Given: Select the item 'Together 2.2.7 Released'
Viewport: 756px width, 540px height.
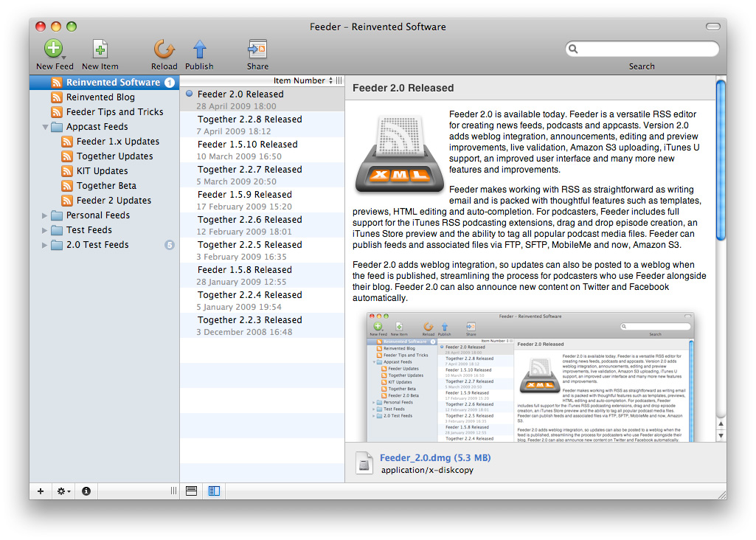Looking at the screenshot, I should click(263, 175).
